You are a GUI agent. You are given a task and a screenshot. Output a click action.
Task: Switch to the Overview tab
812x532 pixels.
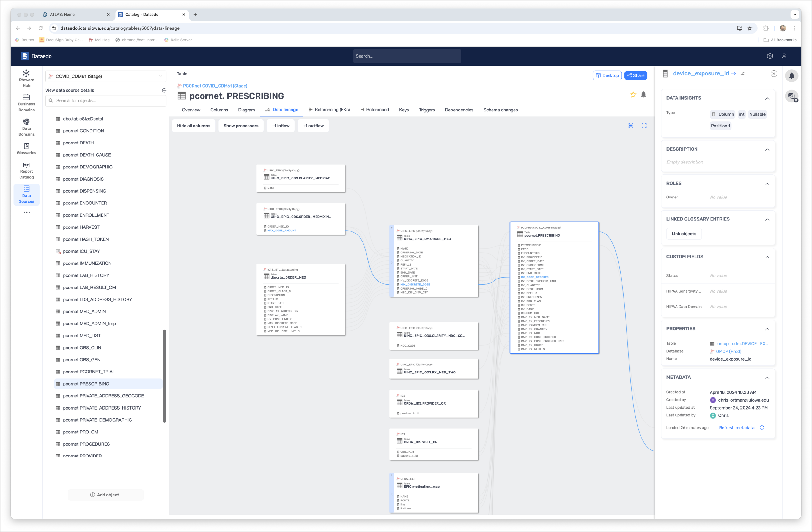(x=191, y=110)
